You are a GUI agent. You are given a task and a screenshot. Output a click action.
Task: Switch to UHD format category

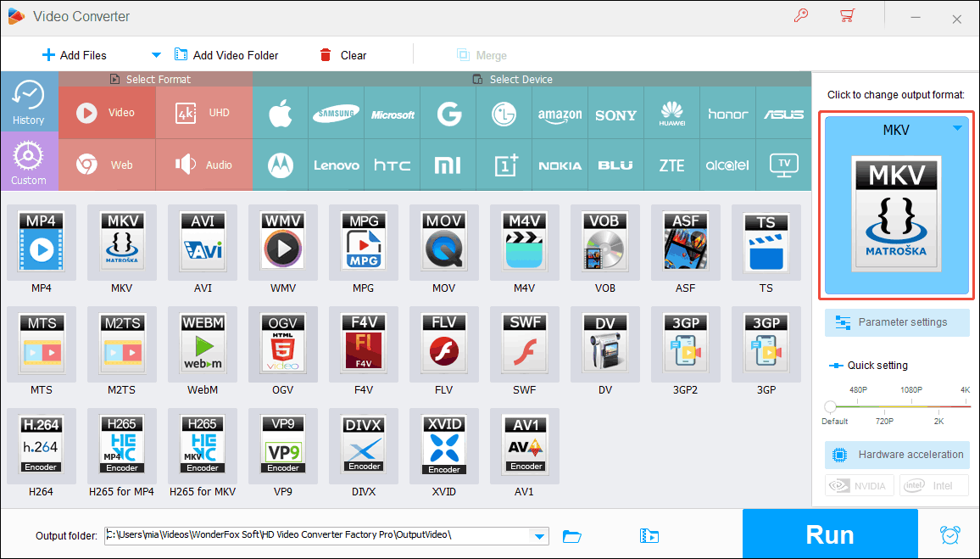tap(203, 111)
